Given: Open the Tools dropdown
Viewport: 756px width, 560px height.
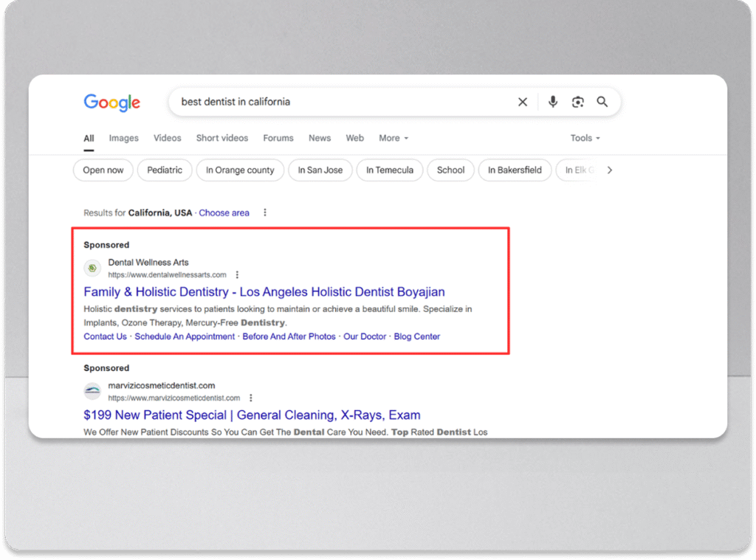Looking at the screenshot, I should pyautogui.click(x=585, y=138).
